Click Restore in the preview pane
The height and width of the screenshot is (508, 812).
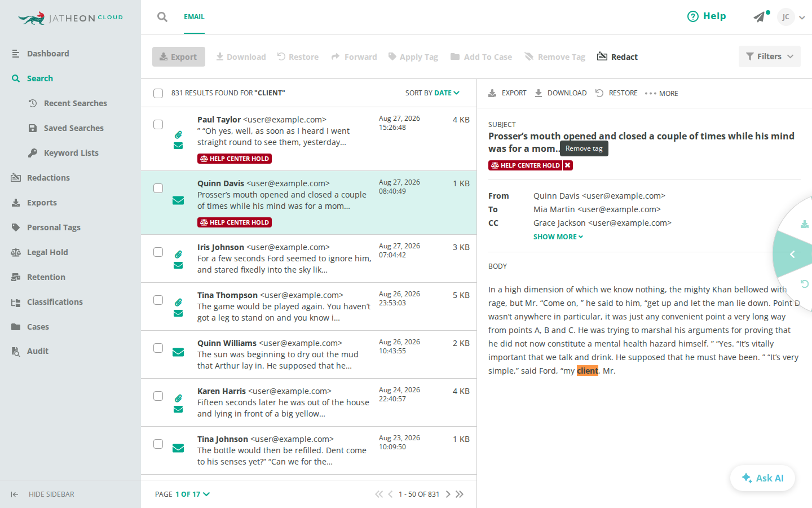pyautogui.click(x=617, y=93)
